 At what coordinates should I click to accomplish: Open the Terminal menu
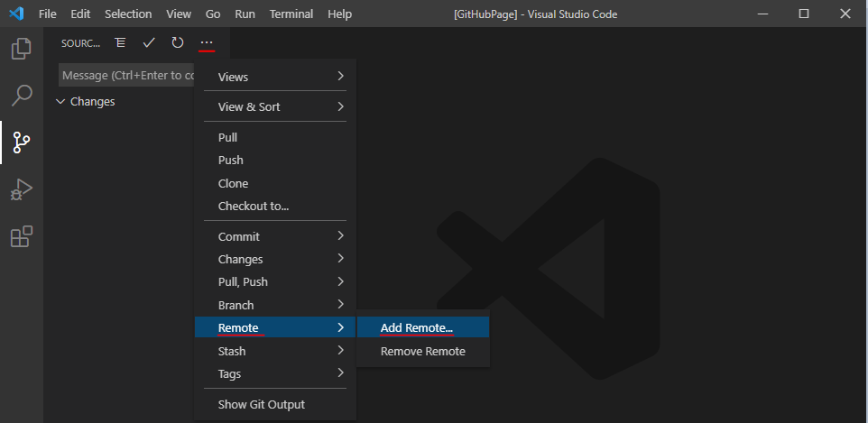(x=291, y=14)
